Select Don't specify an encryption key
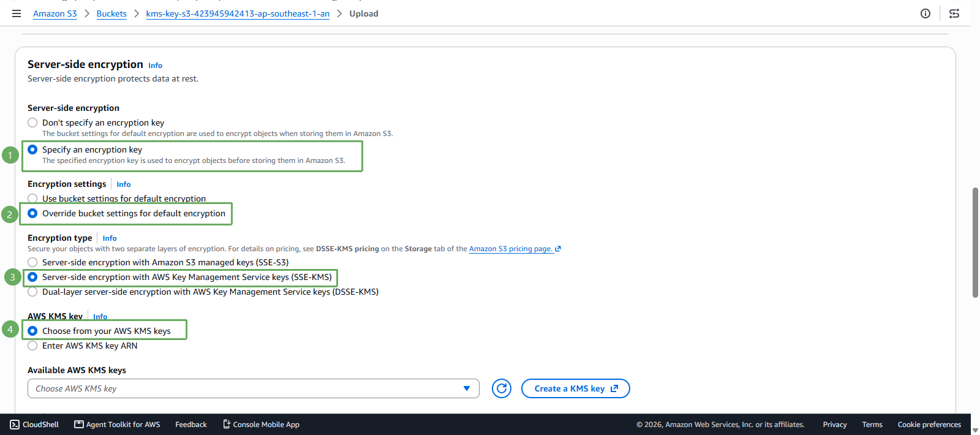This screenshot has height=435, width=980. tap(32, 123)
